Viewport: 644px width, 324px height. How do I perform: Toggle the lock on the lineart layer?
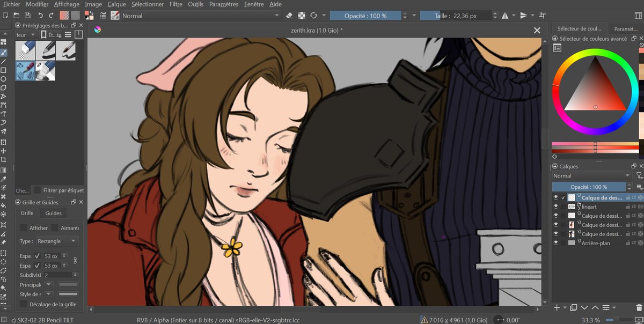(627, 207)
